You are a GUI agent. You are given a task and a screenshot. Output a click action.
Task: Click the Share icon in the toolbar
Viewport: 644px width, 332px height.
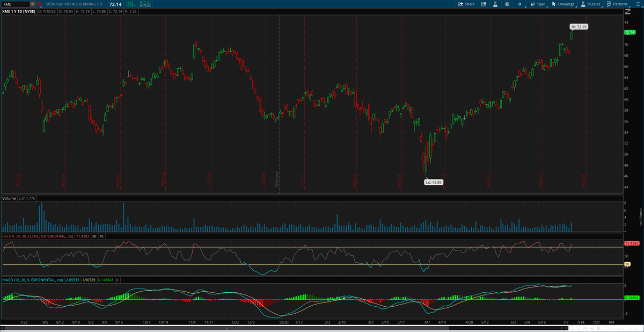[x=466, y=4]
